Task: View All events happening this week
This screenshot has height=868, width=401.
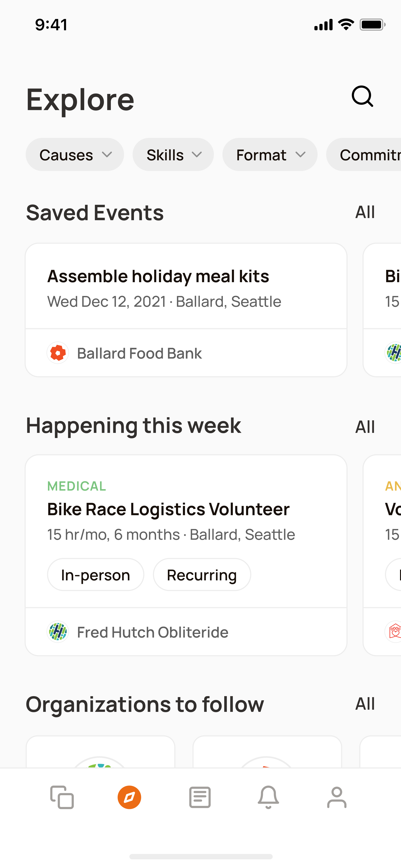Action: click(x=365, y=427)
